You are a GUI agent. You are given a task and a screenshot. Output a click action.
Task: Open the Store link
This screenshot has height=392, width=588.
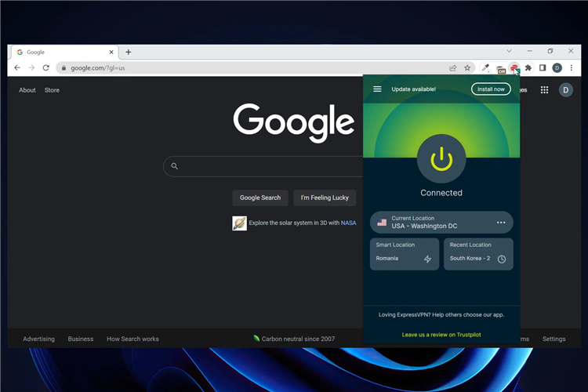[52, 90]
